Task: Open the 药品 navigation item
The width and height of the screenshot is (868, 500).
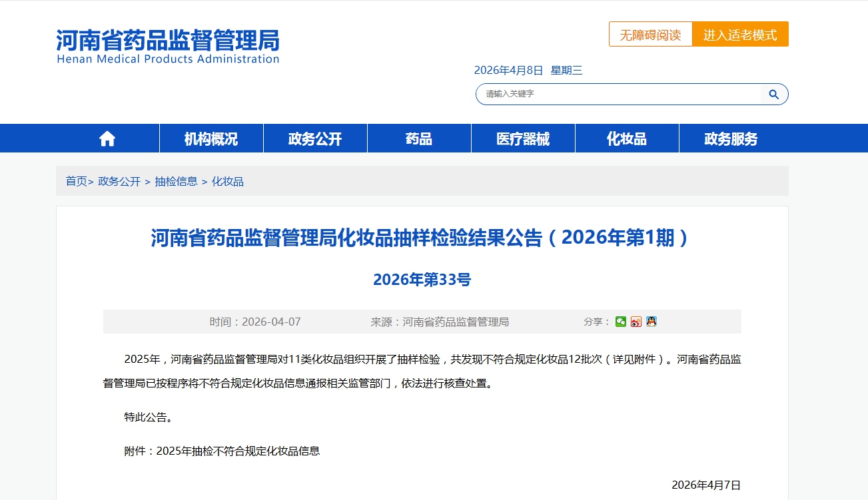Action: 419,138
